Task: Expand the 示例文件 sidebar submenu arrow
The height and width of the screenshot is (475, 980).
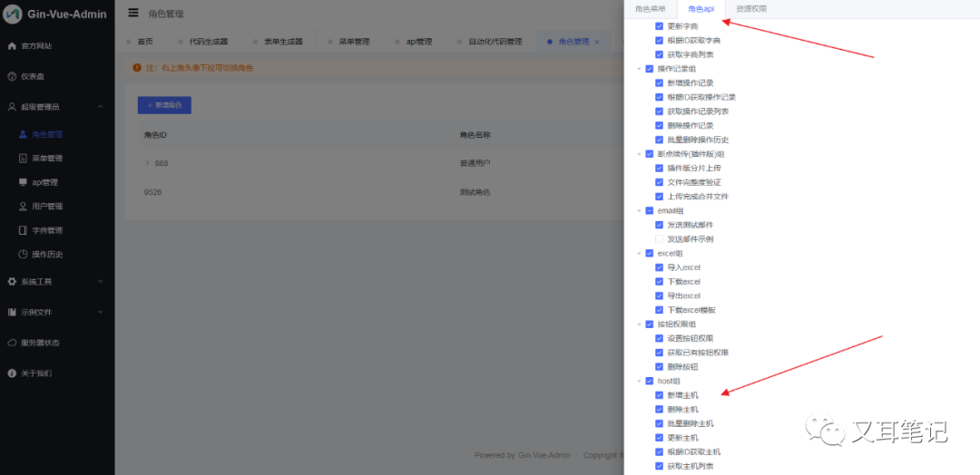Action: (101, 312)
